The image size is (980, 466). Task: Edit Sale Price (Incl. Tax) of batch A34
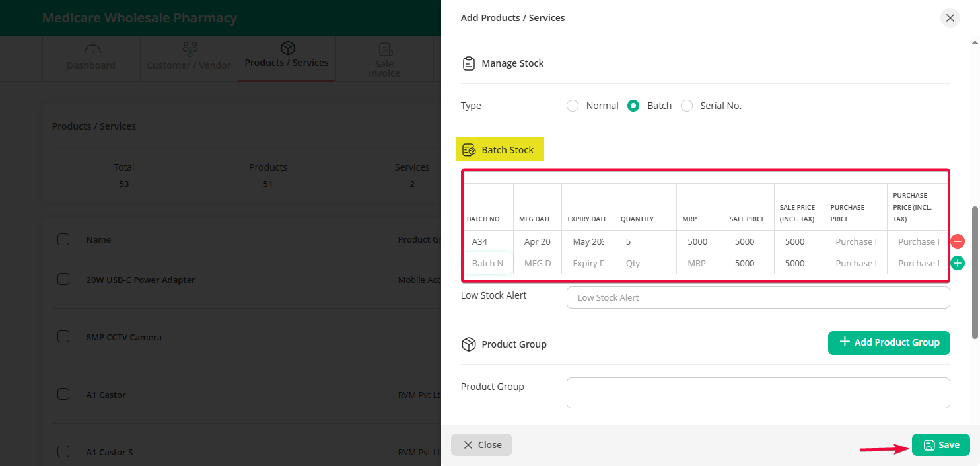click(x=800, y=241)
